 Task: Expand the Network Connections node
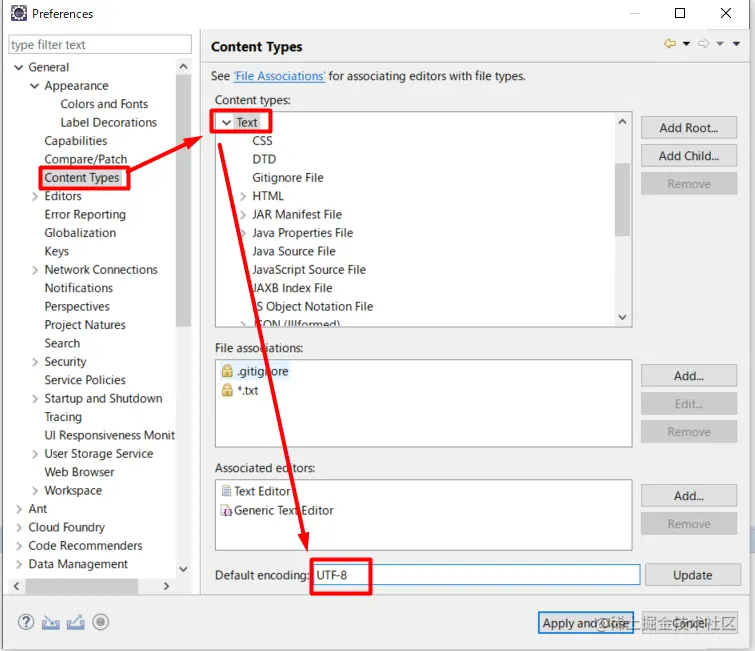click(x=35, y=270)
